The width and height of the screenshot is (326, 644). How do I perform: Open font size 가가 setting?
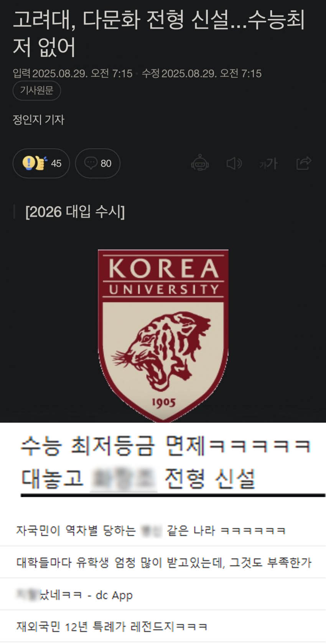click(268, 163)
